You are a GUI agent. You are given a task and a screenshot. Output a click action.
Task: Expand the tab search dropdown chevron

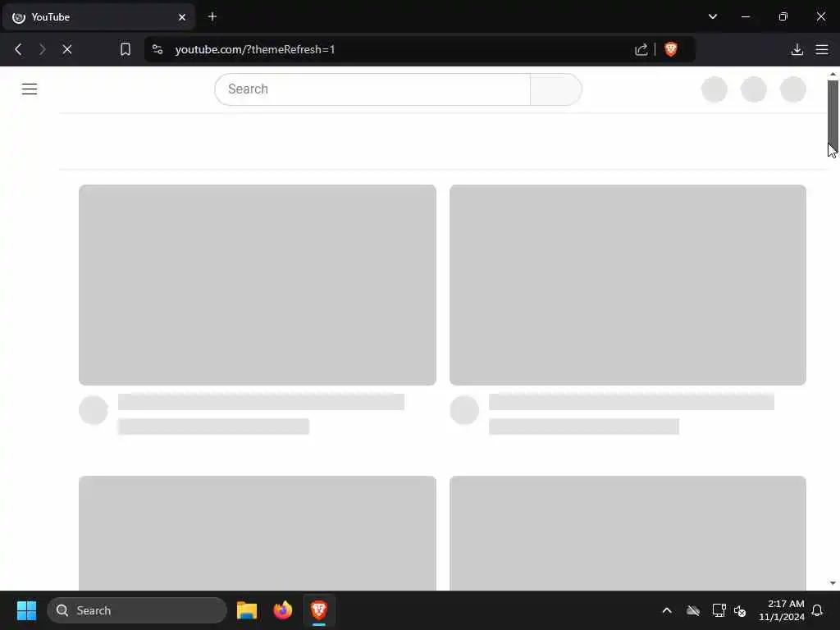[713, 16]
